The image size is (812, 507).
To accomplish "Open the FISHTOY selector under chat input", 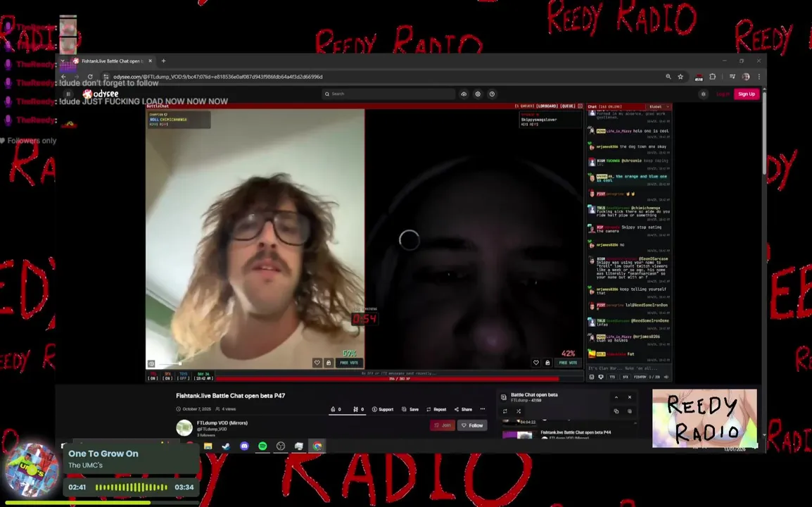I will coord(640,377).
